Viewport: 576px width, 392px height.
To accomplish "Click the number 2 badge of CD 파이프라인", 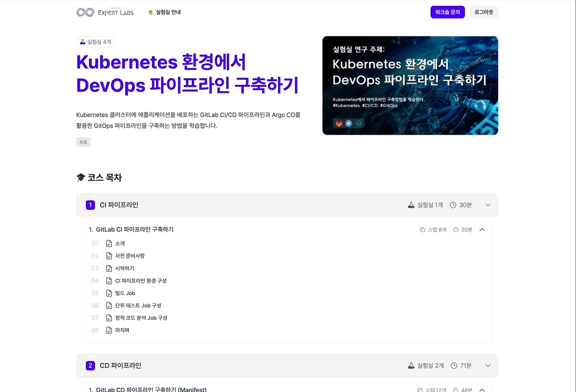I will [x=90, y=365].
